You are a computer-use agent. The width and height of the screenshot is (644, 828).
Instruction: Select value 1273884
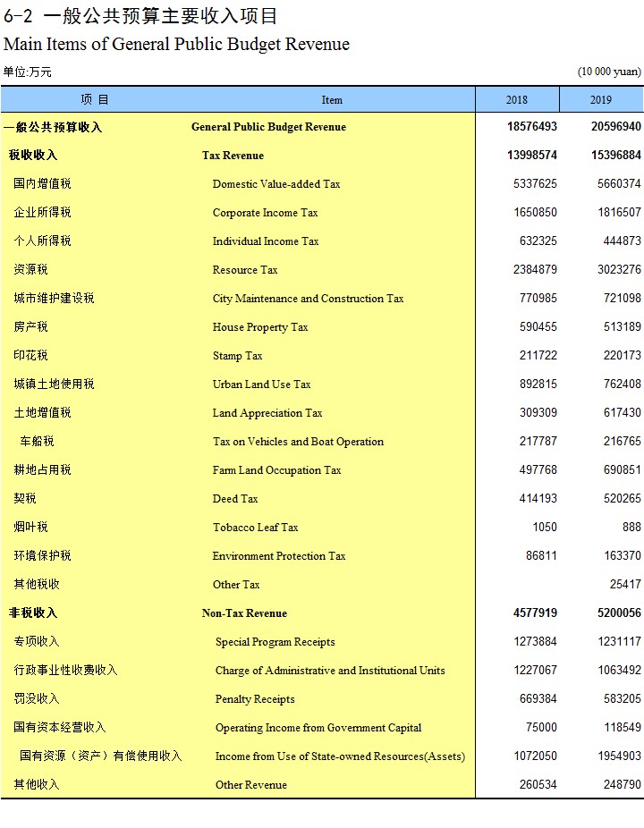535,641
